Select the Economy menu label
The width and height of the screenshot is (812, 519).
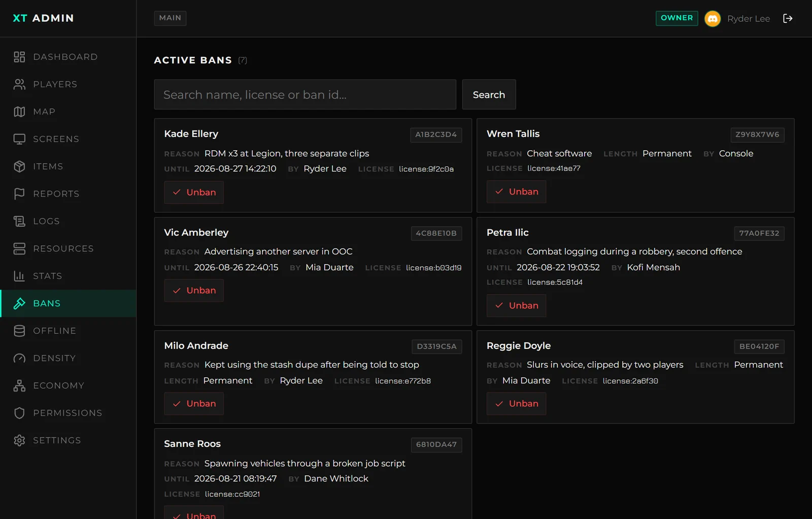click(59, 386)
